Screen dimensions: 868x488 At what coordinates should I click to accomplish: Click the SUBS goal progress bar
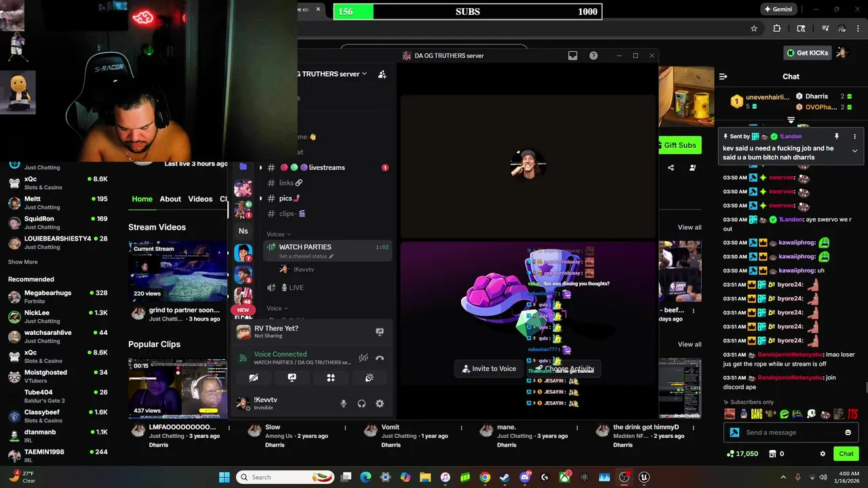(467, 12)
